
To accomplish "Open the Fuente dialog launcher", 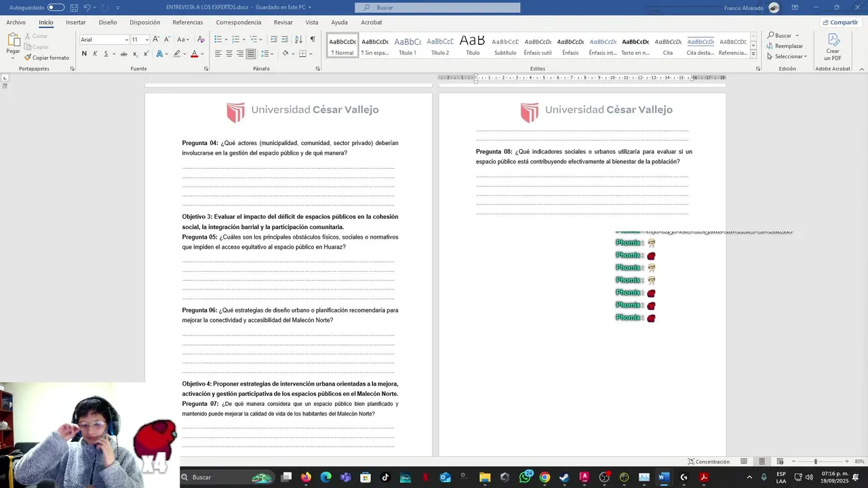I will (205, 68).
